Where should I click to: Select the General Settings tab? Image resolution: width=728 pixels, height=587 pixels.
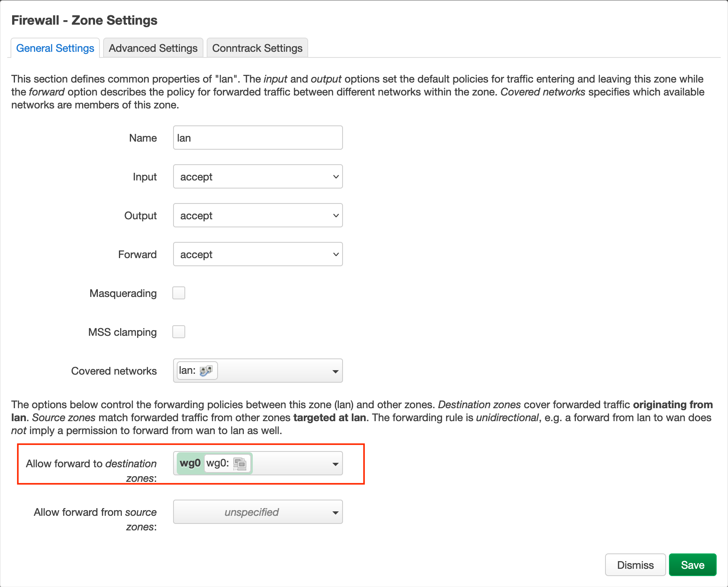(55, 48)
